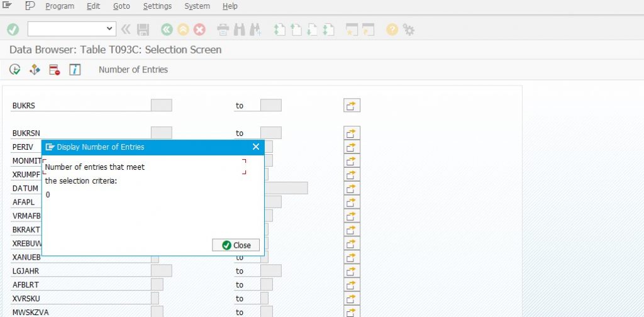Click multiple selection icon for PERIV row
The height and width of the screenshot is (317, 644).
click(x=352, y=147)
